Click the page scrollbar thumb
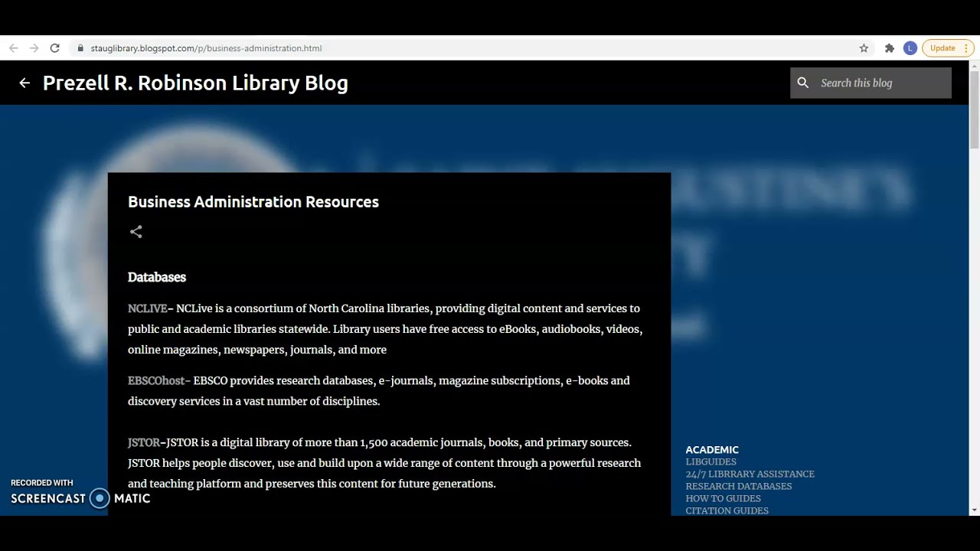 (x=974, y=109)
